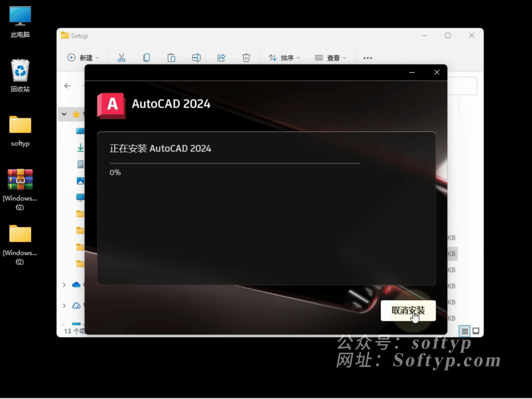Viewport: 532px width, 399px height.
Task: Click the AutoCAD 2024 red logo
Action: (111, 105)
